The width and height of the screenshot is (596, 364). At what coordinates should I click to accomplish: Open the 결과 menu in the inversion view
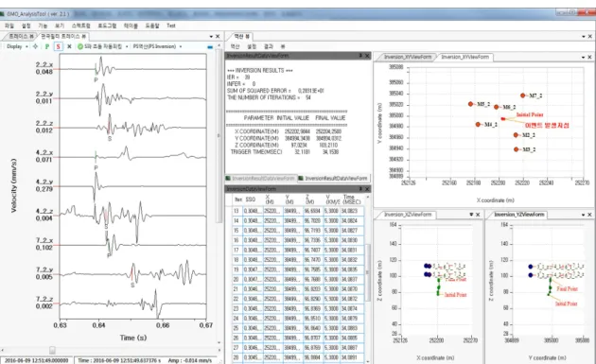pyautogui.click(x=269, y=46)
